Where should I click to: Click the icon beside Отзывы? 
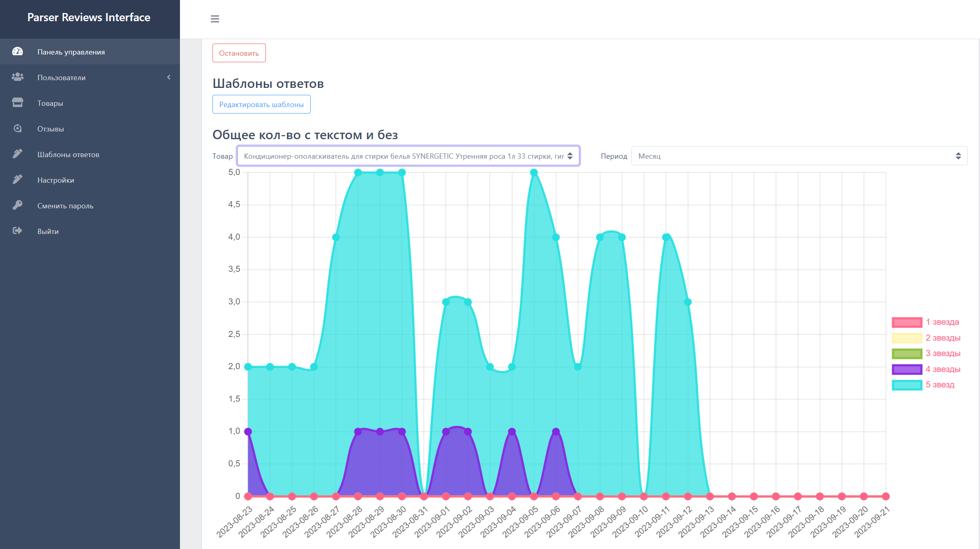click(18, 128)
